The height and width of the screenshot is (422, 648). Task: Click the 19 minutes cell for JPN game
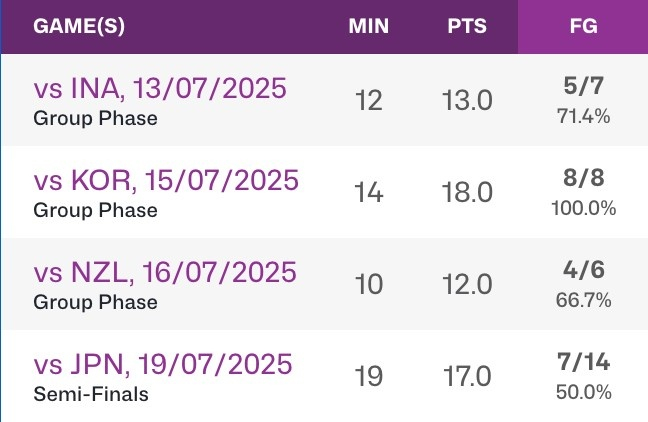tap(368, 377)
